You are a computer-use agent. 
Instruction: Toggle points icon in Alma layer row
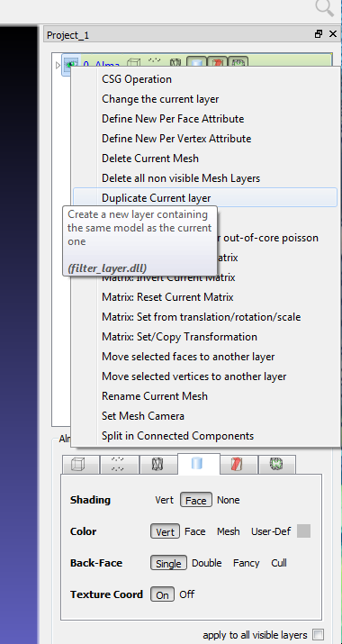[155, 62]
